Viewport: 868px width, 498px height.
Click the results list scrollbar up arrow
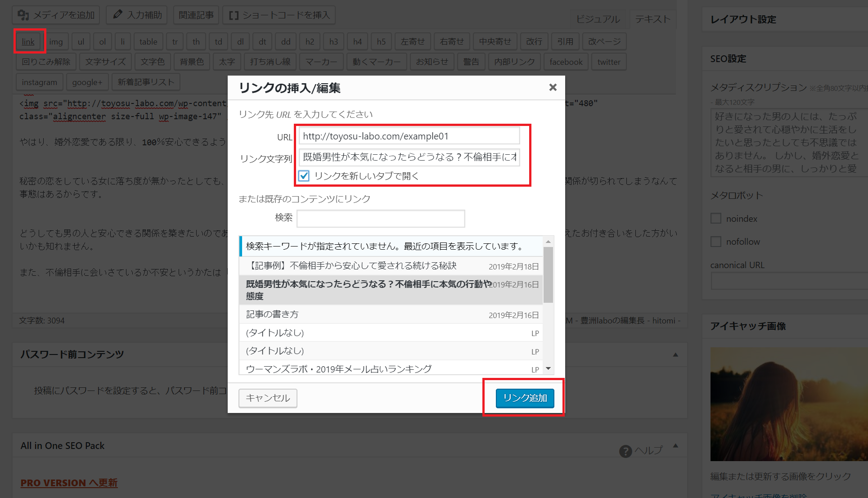click(x=548, y=242)
